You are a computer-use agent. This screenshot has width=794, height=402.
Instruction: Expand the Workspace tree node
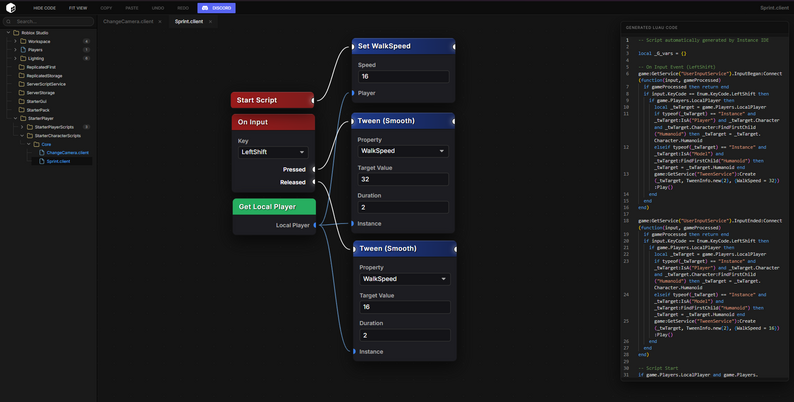click(15, 42)
